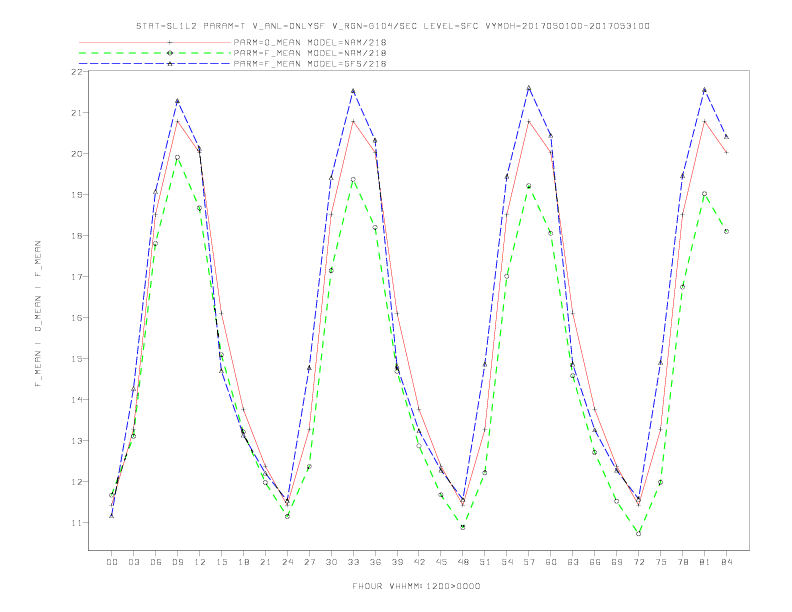792x612 pixels.
Task: Click x-axis tick label 72
Action: point(639,562)
